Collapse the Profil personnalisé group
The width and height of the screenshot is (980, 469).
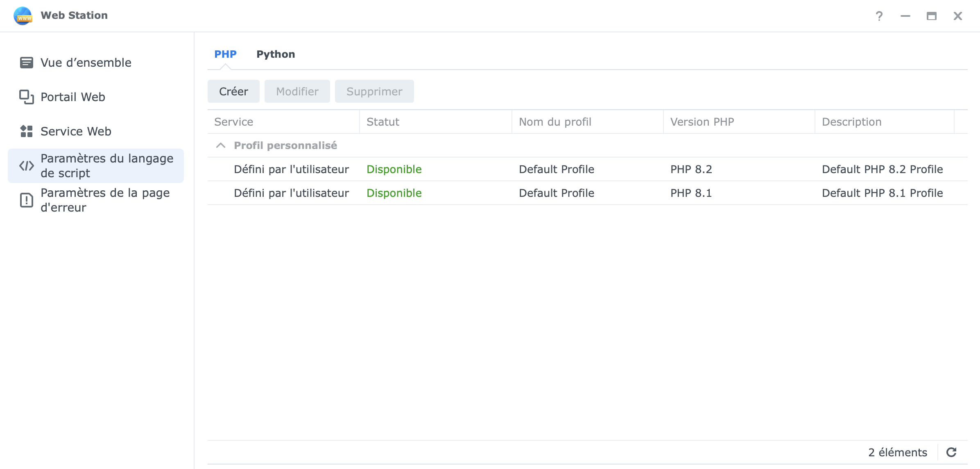point(221,145)
